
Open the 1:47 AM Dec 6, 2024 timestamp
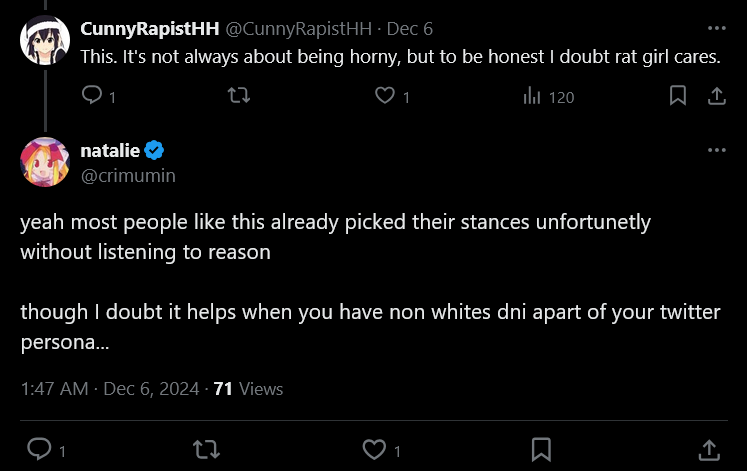coord(110,389)
